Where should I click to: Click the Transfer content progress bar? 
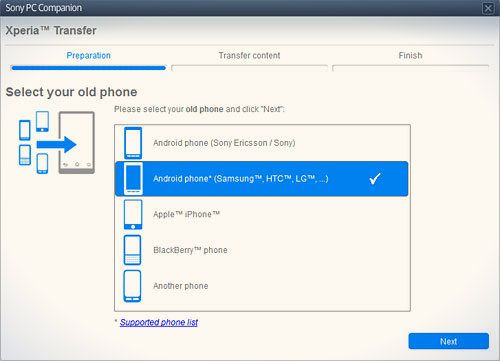[x=249, y=68]
